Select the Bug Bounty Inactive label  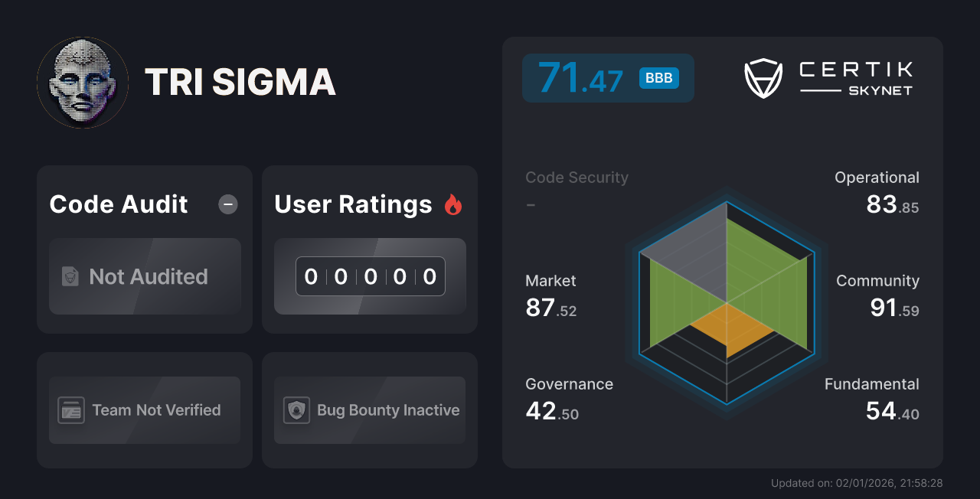(x=388, y=410)
